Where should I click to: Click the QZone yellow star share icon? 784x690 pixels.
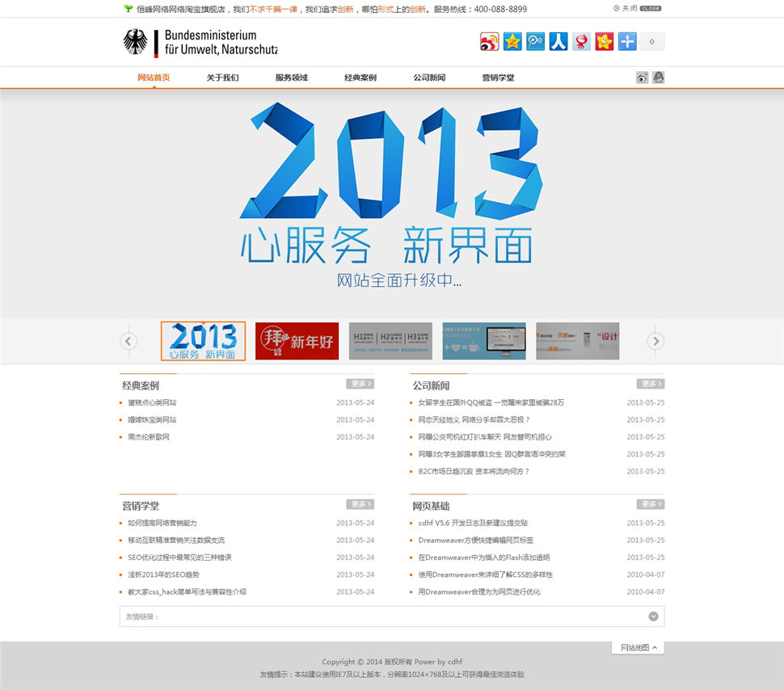pos(512,42)
